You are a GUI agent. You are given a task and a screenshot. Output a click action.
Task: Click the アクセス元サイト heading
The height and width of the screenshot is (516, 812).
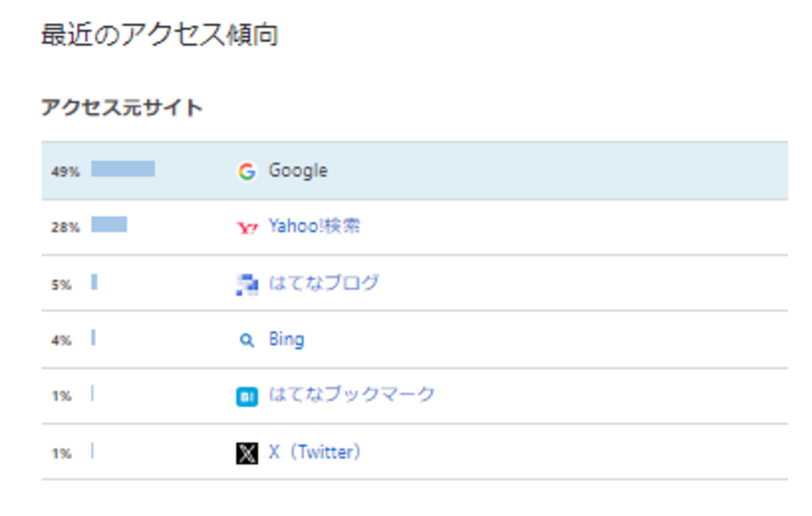pos(122,108)
